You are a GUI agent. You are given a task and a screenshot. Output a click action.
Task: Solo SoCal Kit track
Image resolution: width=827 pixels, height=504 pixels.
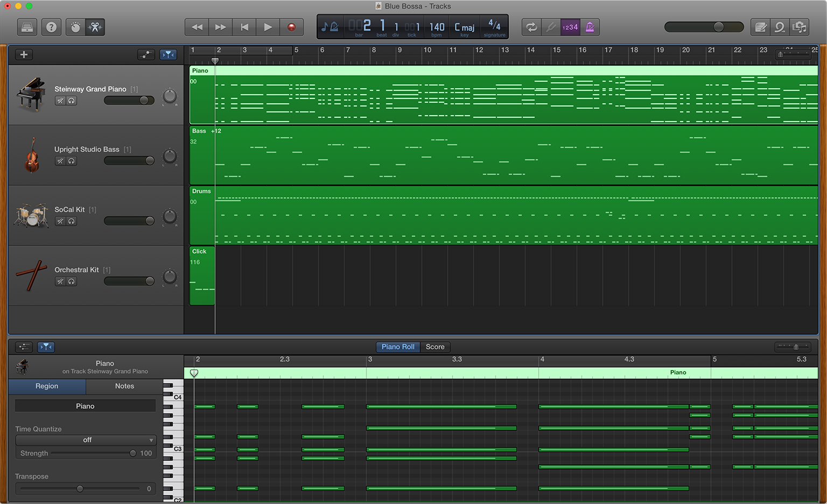(71, 221)
